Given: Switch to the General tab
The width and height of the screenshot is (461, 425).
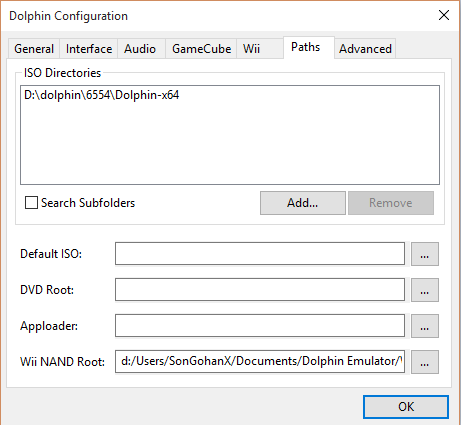Looking at the screenshot, I should pyautogui.click(x=34, y=49).
